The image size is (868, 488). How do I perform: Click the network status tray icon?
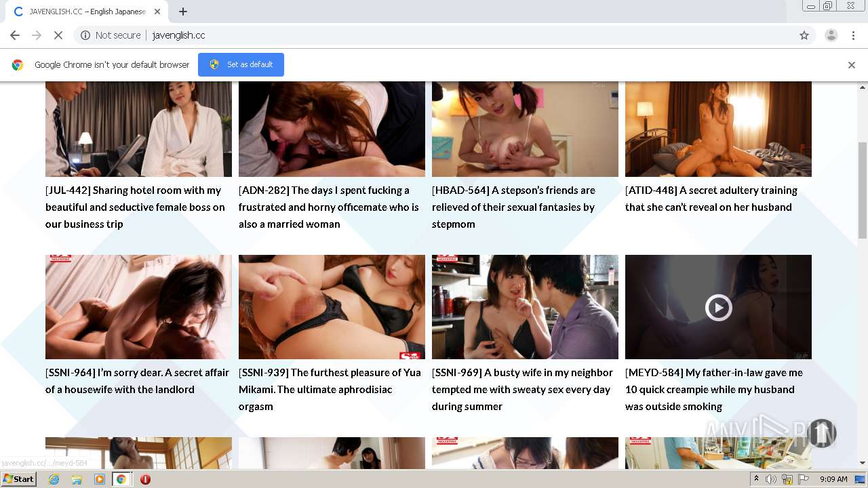click(787, 479)
